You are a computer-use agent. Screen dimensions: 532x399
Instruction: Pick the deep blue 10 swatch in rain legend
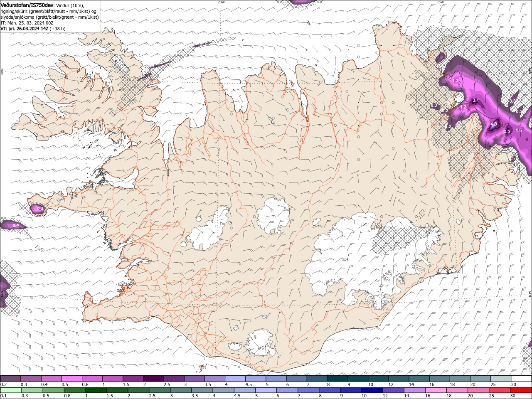(372, 390)
